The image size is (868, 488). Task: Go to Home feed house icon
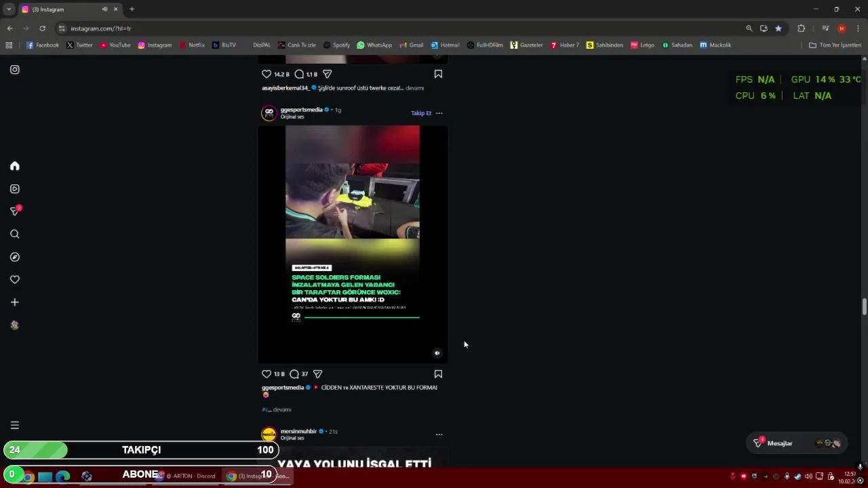coord(15,166)
